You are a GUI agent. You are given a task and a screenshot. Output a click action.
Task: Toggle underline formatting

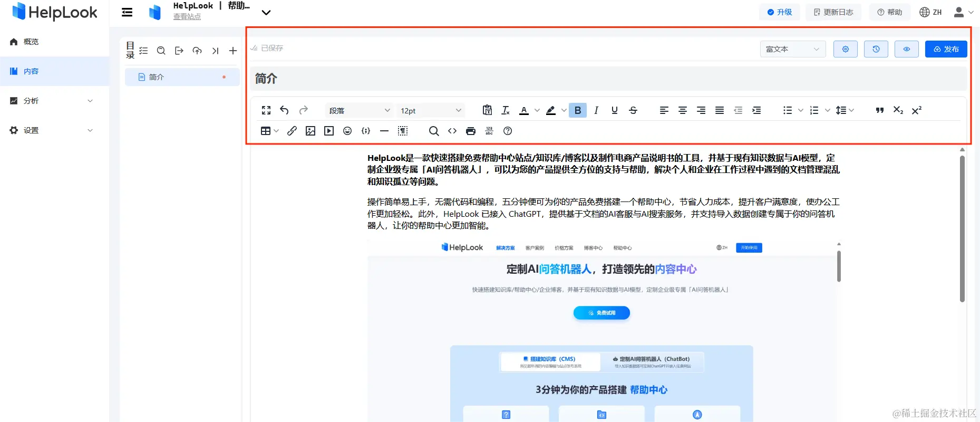coord(615,110)
